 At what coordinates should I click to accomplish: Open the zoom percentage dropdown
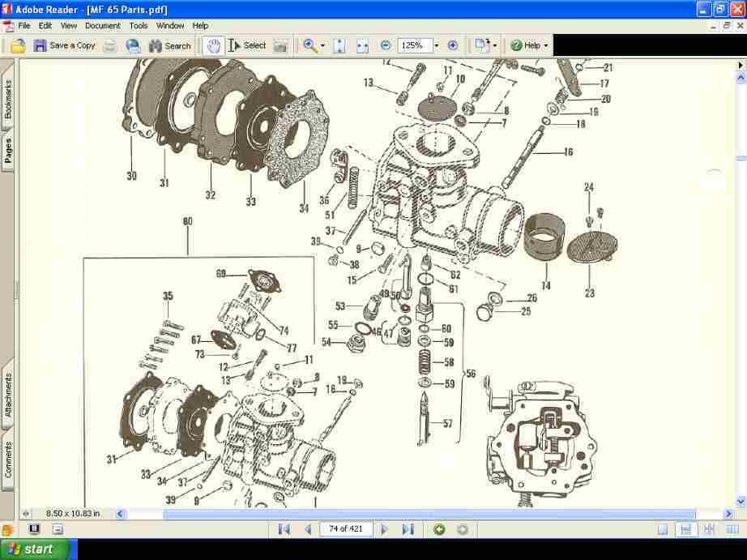436,45
